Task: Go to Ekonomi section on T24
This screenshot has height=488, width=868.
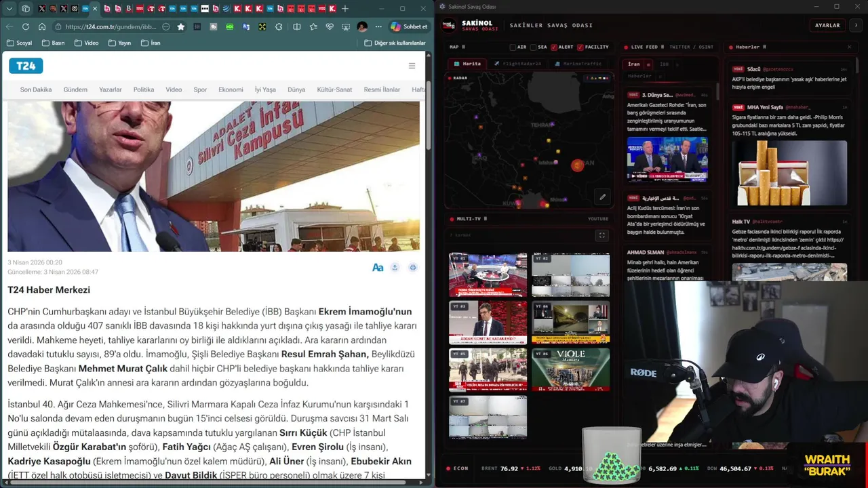Action: pos(231,89)
